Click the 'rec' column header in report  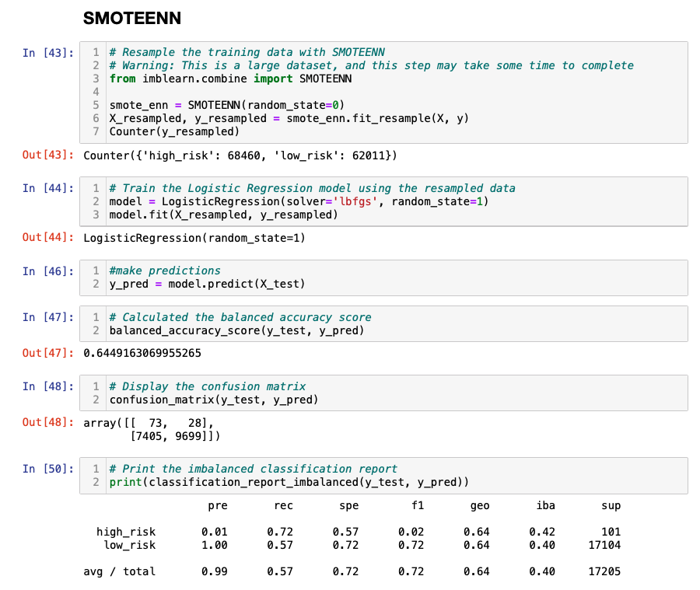[x=283, y=505]
